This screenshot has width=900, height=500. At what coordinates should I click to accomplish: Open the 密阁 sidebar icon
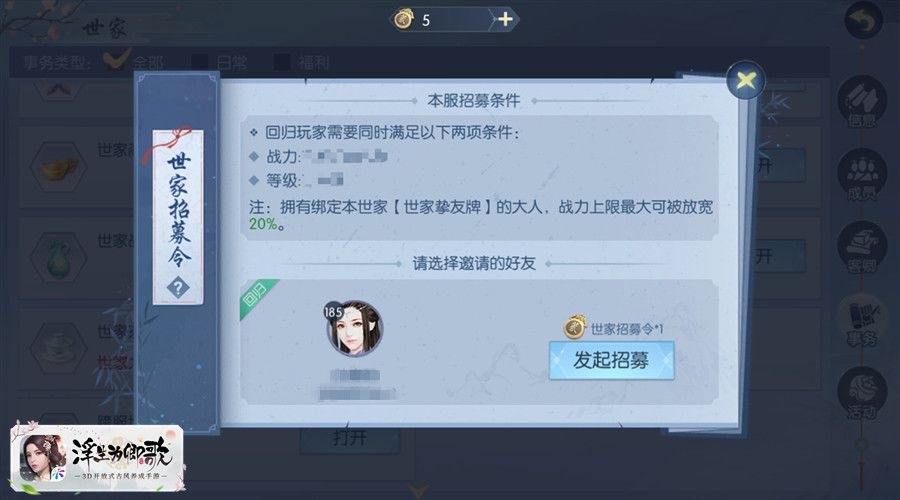pyautogui.click(x=862, y=247)
